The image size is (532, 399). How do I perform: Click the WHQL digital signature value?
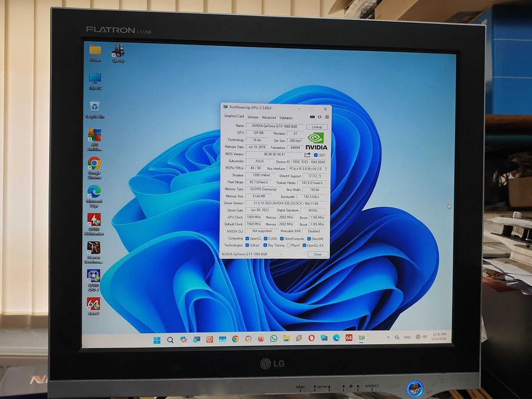tap(314, 210)
